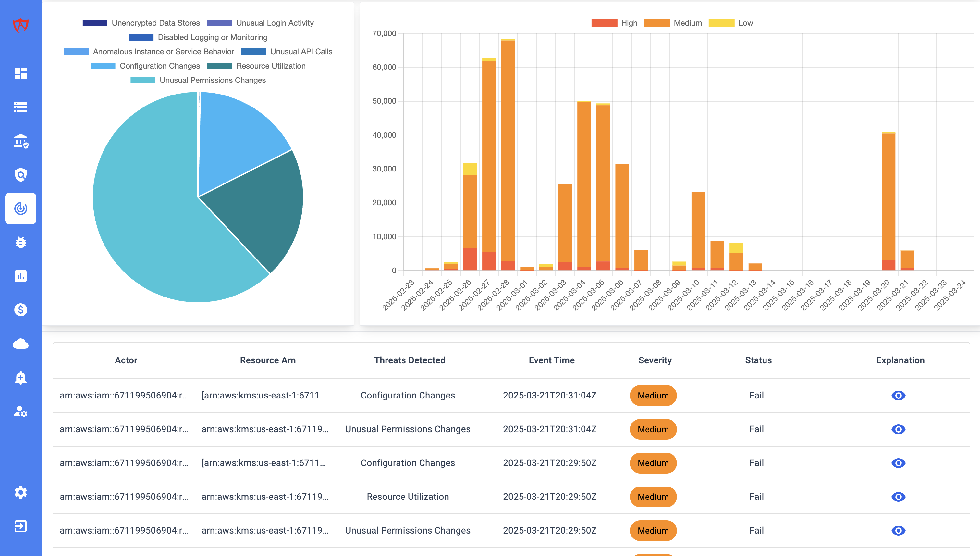
Task: Click the logout icon in sidebar
Action: [x=20, y=526]
